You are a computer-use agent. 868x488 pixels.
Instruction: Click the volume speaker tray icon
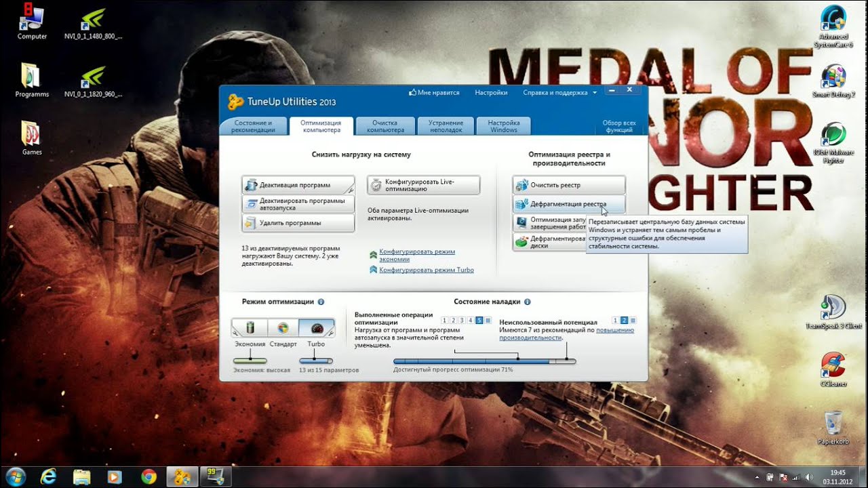point(808,477)
